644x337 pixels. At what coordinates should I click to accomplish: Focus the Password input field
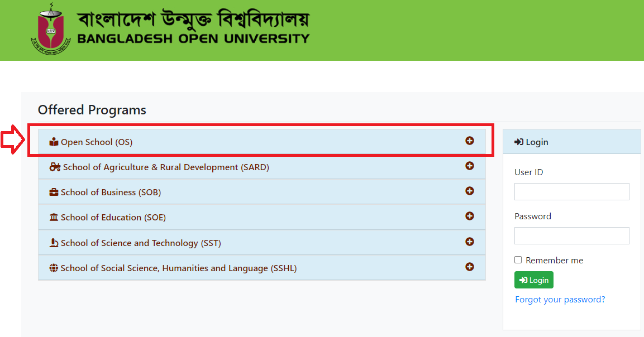tap(572, 235)
